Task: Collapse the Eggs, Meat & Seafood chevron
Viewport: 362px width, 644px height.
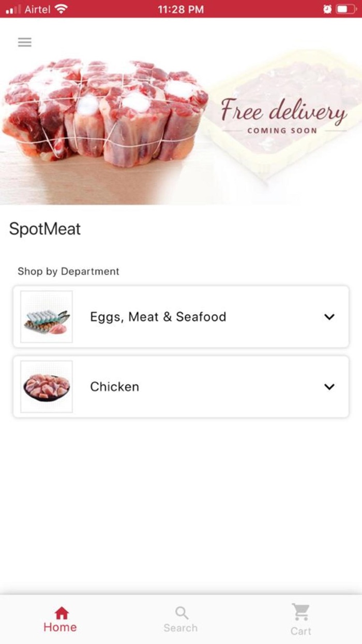Action: 329,317
